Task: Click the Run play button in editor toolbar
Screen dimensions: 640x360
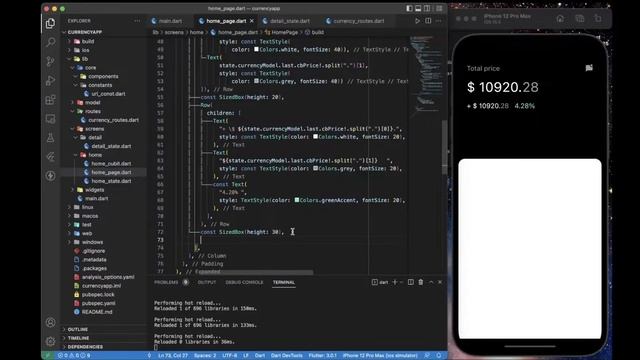Action: coord(417,21)
